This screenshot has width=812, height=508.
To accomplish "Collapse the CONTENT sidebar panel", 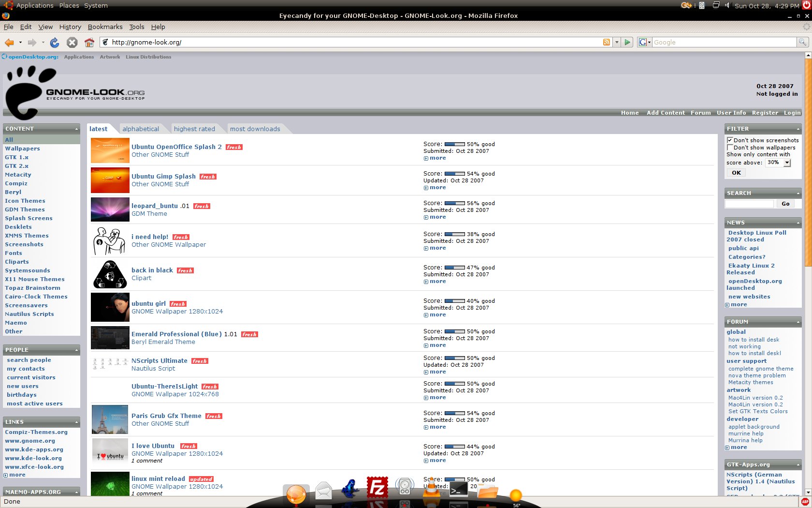I will pos(76,129).
